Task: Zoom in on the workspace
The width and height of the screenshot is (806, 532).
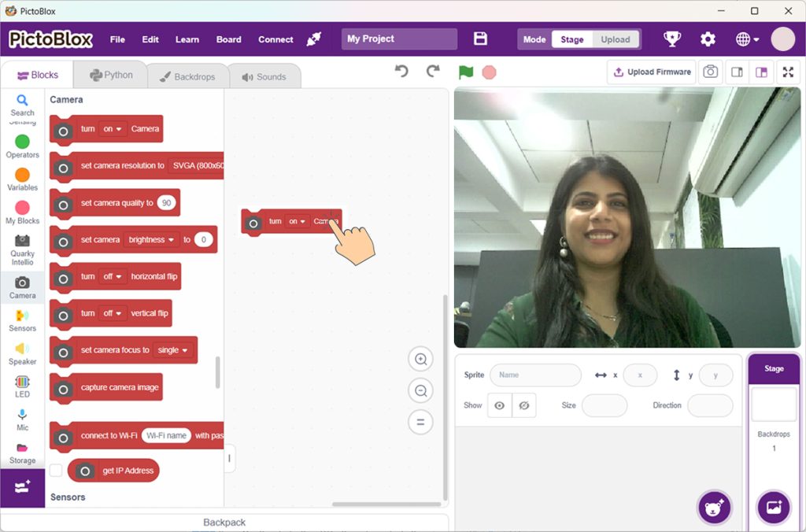Action: 420,360
